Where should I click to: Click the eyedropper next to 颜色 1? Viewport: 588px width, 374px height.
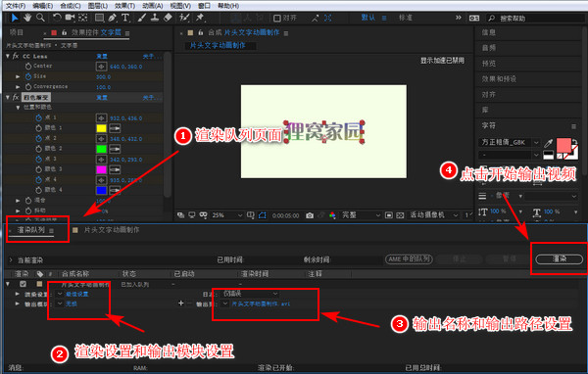point(115,128)
